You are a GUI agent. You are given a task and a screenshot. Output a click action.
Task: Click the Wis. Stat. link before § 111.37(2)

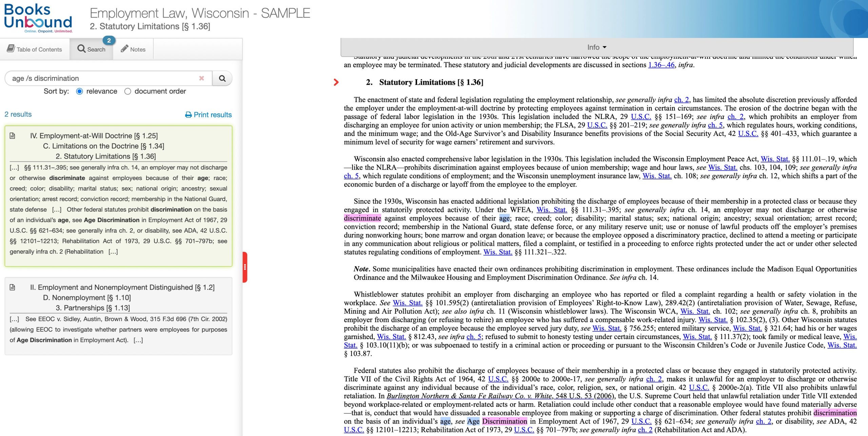[x=697, y=336]
